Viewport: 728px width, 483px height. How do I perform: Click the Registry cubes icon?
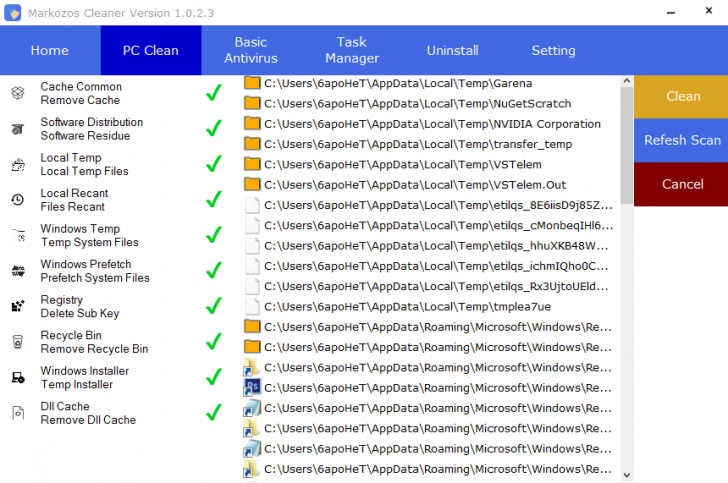[x=17, y=307]
